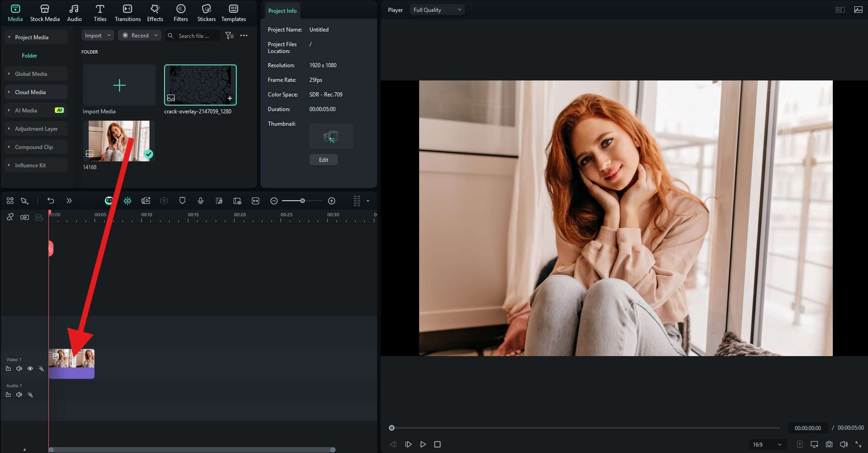Open the audio music list icon
Image resolution: width=868 pixels, height=453 pixels.
pos(219,201)
